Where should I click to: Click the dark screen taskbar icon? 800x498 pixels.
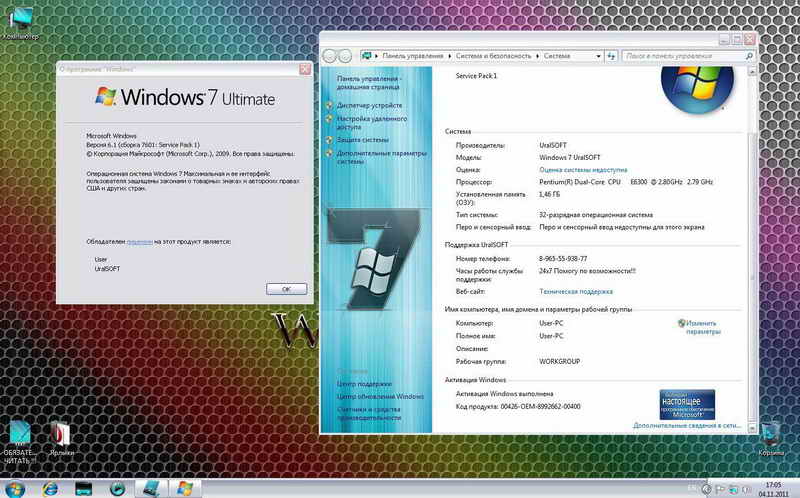pyautogui.click(x=84, y=489)
